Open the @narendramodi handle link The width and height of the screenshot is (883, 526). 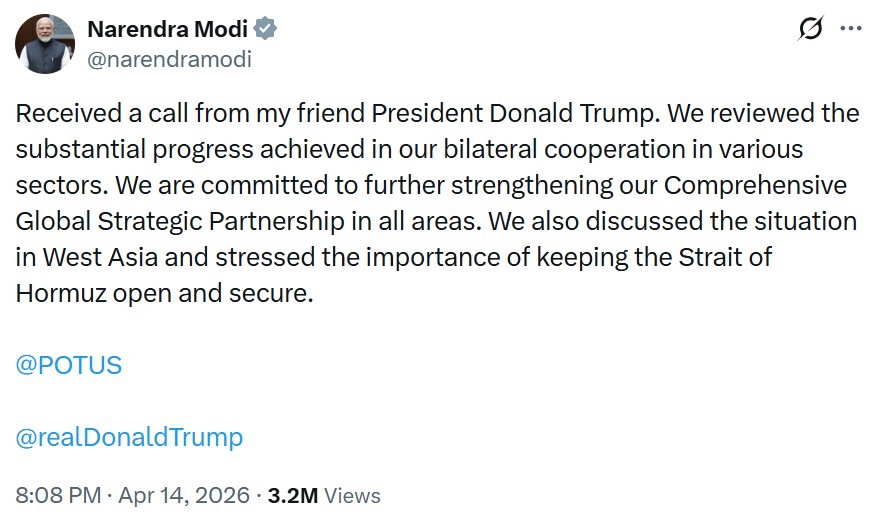click(x=170, y=59)
